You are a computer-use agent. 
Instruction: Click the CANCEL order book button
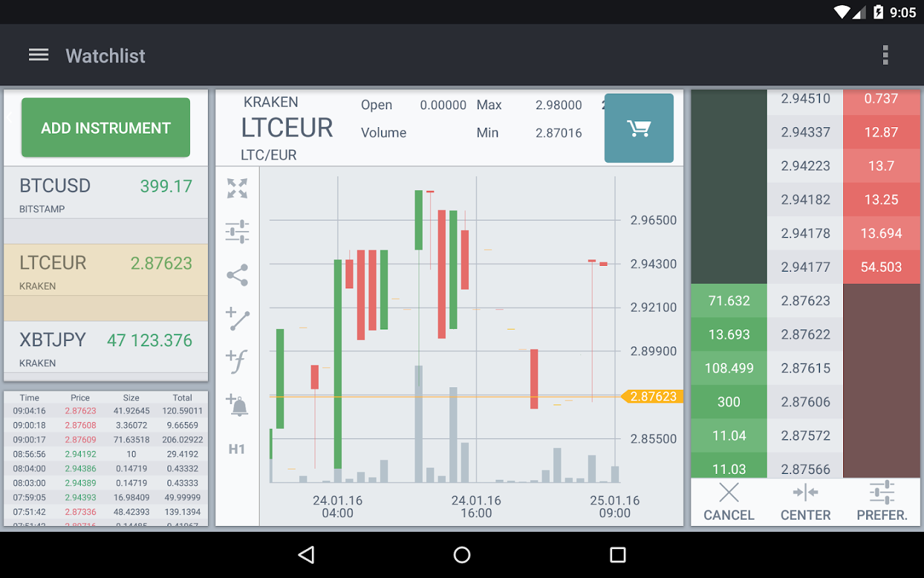tap(729, 502)
